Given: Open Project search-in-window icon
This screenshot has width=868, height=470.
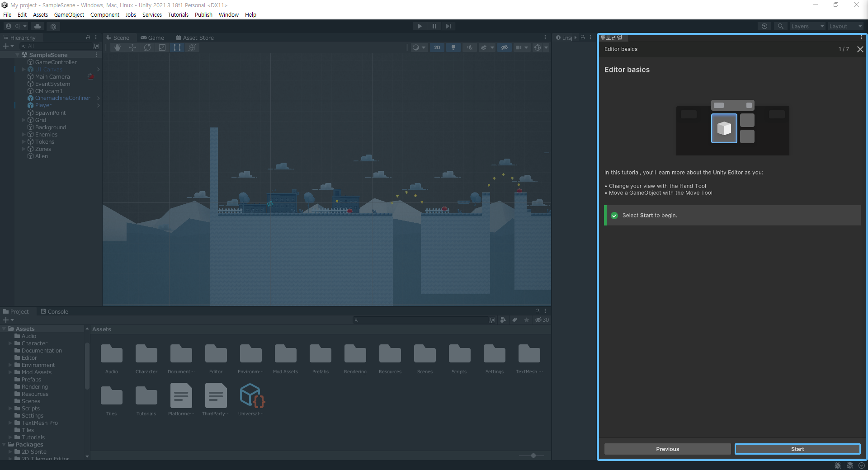Looking at the screenshot, I should (492, 320).
